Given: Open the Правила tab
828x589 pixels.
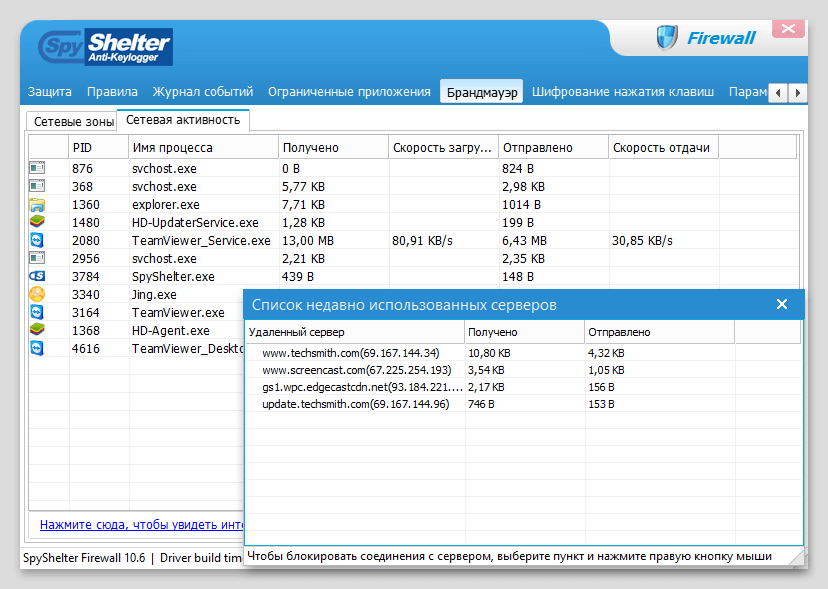Looking at the screenshot, I should pos(112,92).
